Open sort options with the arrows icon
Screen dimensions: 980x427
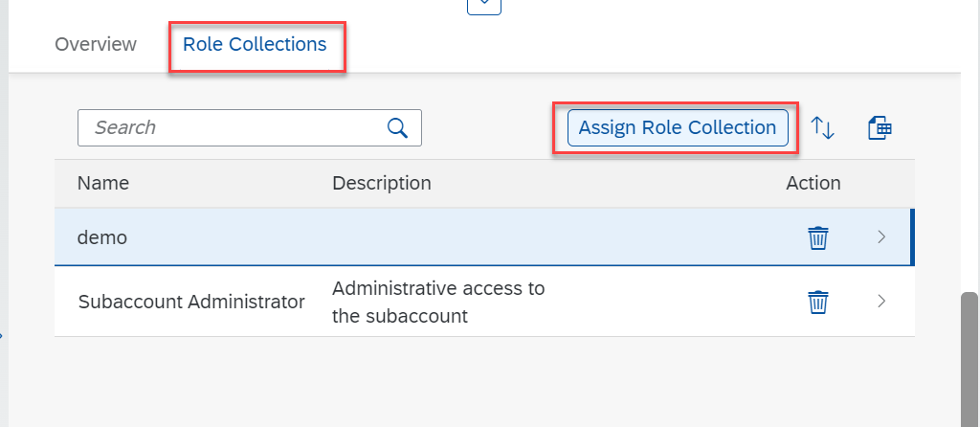823,127
